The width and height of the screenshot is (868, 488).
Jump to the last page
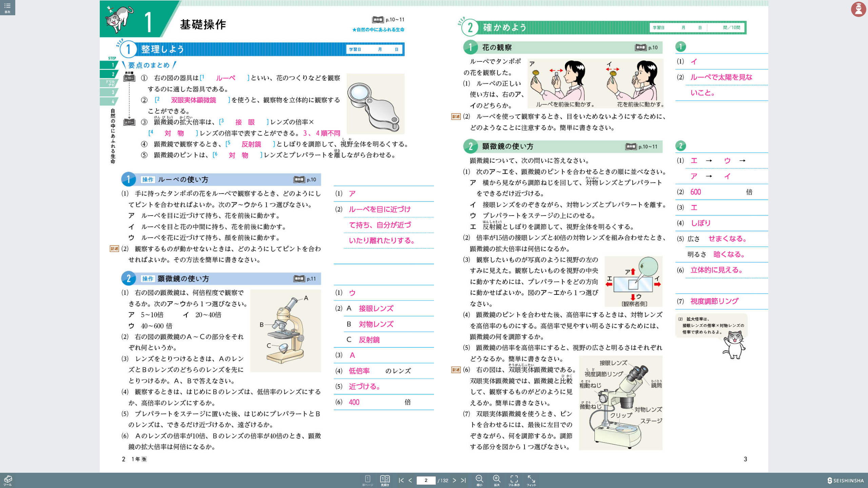463,480
